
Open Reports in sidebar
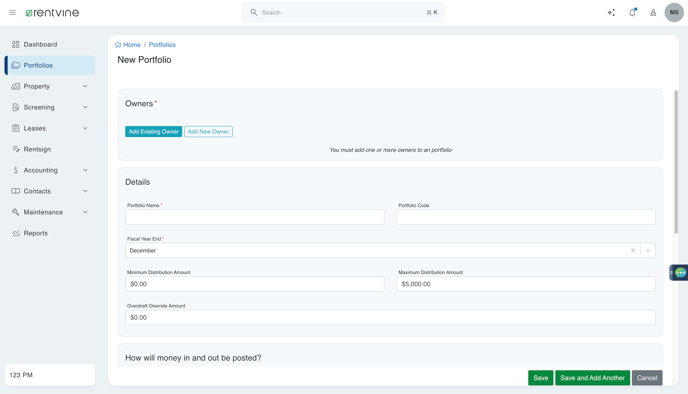[50, 233]
